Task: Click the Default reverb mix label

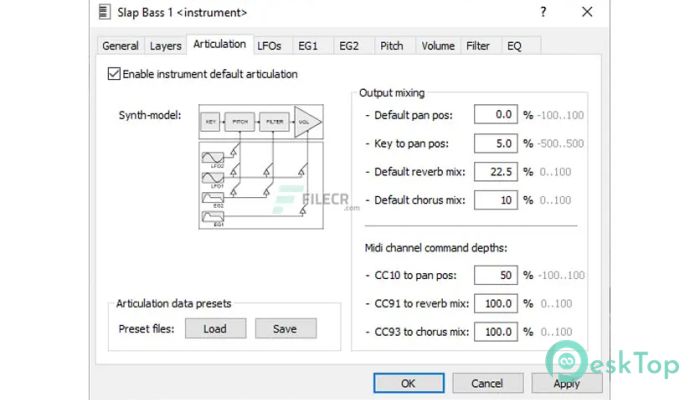Action: coord(420,172)
